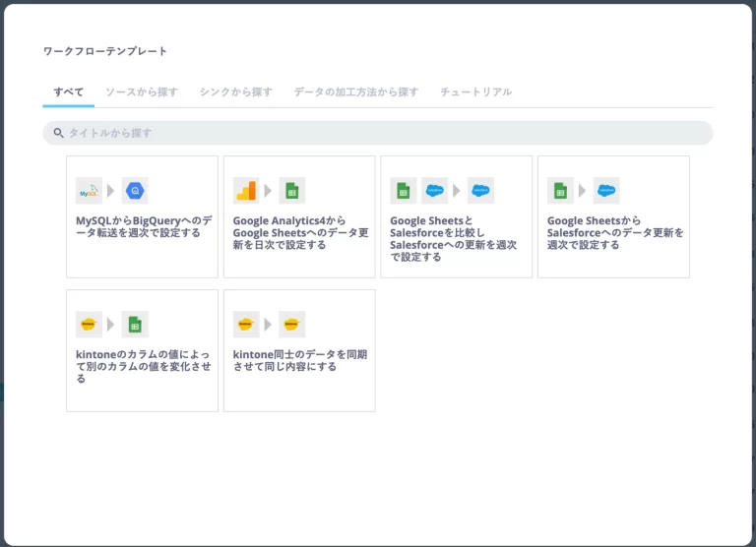Open the ソースから探す tab
Screen dimensions: 756x547
[x=142, y=92]
